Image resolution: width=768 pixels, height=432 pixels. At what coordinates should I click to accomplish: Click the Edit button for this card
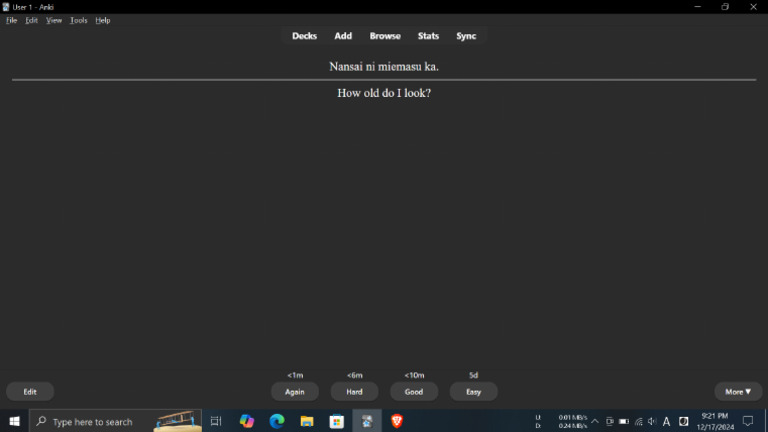[30, 391]
